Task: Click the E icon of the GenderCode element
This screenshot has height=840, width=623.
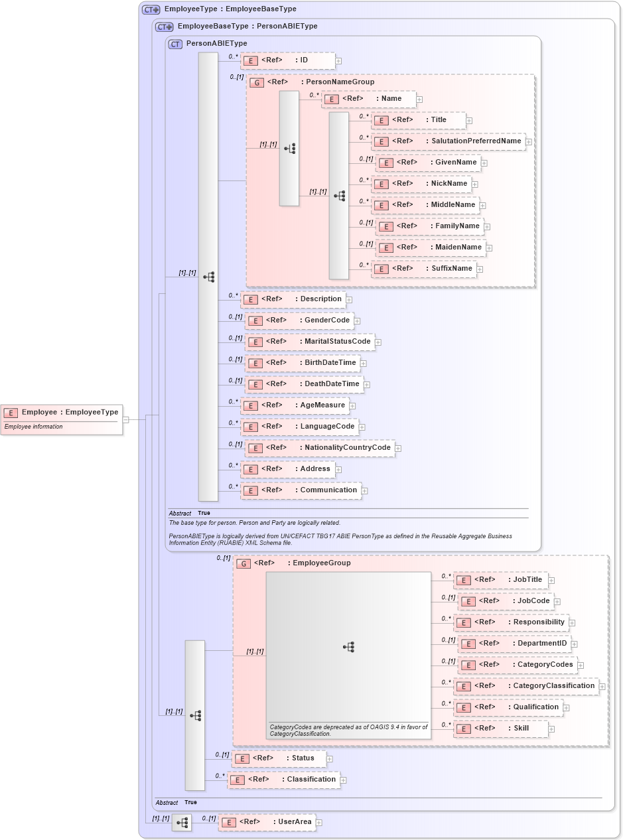Action: point(255,320)
